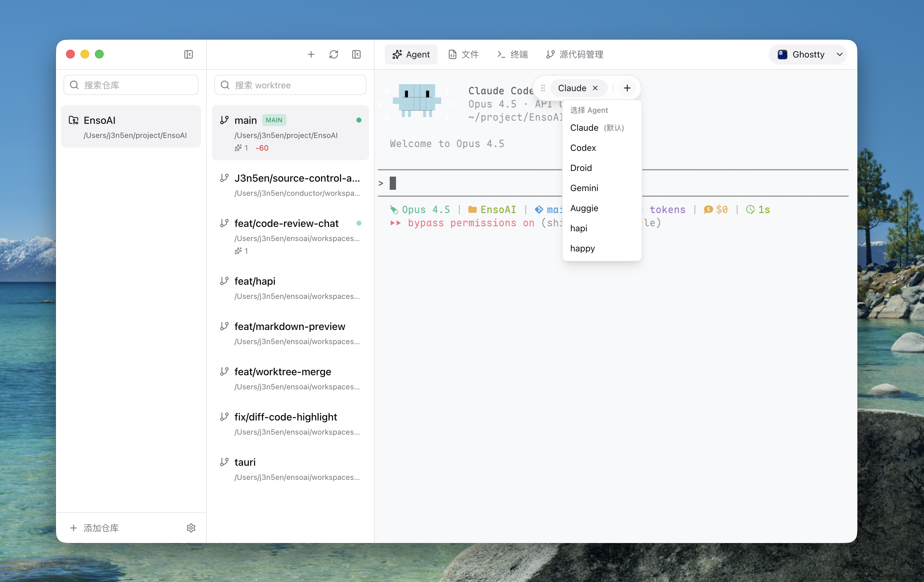Open the tauri worktree

[x=245, y=462]
